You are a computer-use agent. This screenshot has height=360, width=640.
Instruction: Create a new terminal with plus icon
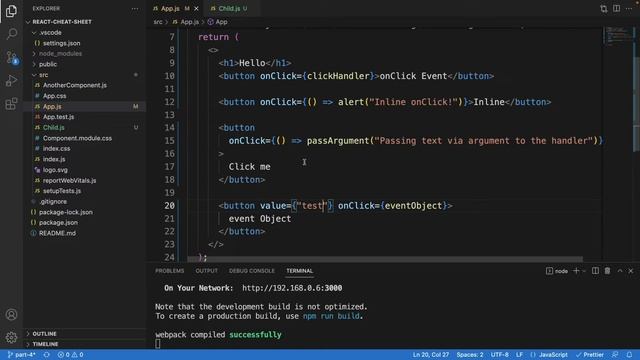576,271
